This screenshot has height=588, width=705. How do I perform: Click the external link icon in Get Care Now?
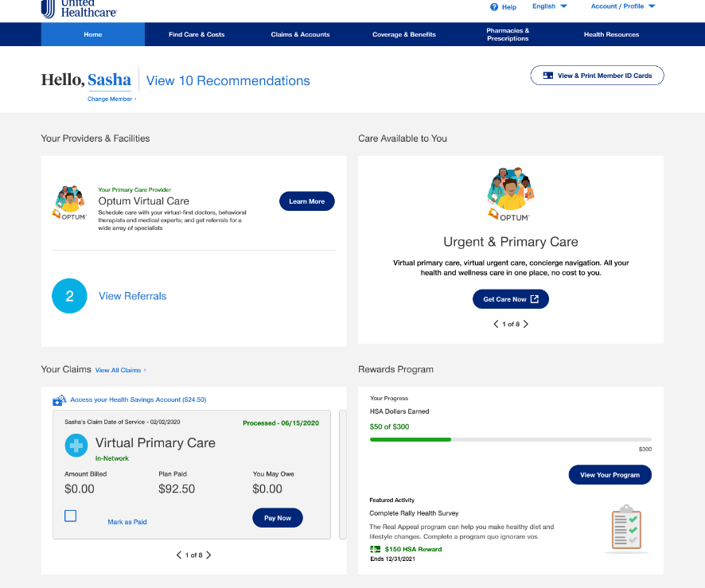[534, 299]
